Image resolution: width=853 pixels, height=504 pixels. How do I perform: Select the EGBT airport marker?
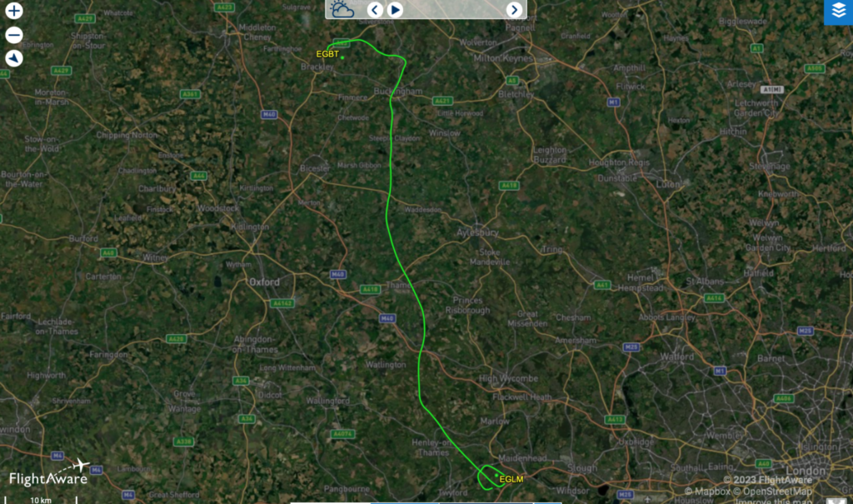tap(342, 57)
